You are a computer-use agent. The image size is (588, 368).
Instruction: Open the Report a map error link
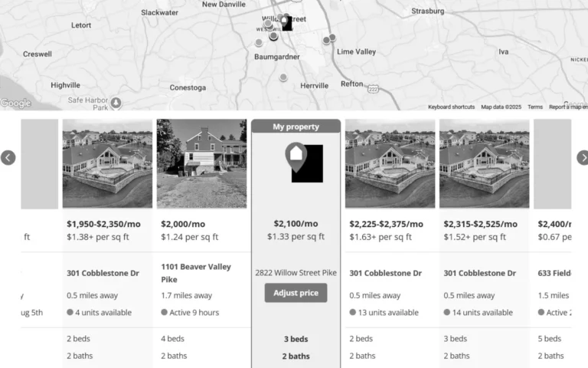click(x=568, y=107)
